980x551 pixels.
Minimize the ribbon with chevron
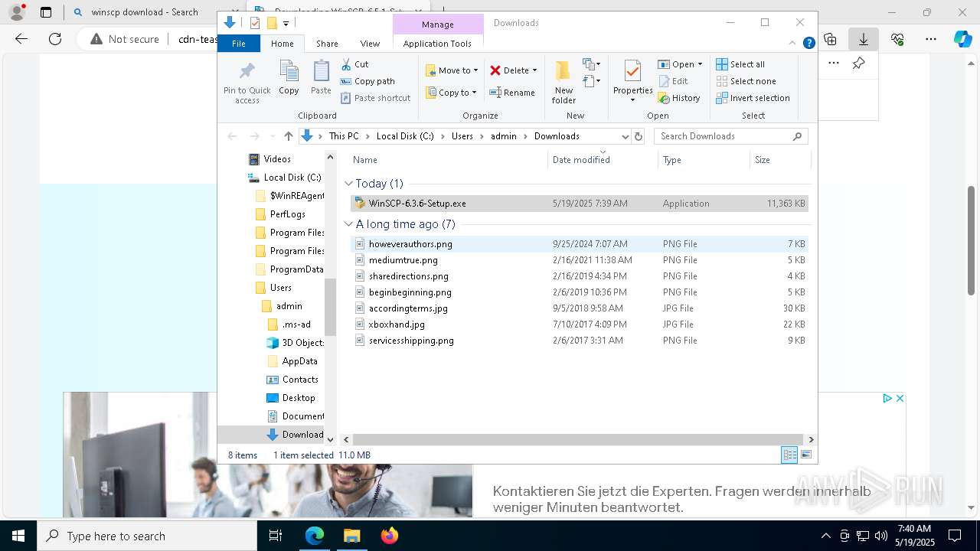pyautogui.click(x=793, y=44)
